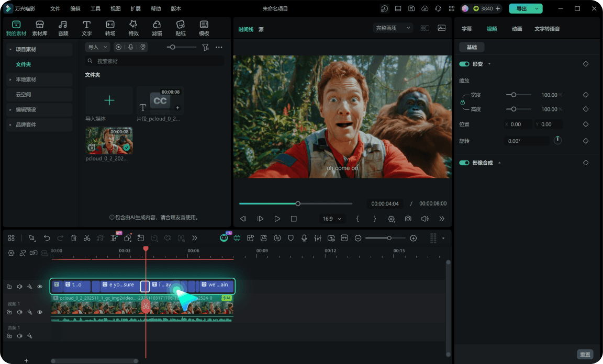Open the timeline track settings gear
Screen dimensions: 603x364
coord(11,253)
